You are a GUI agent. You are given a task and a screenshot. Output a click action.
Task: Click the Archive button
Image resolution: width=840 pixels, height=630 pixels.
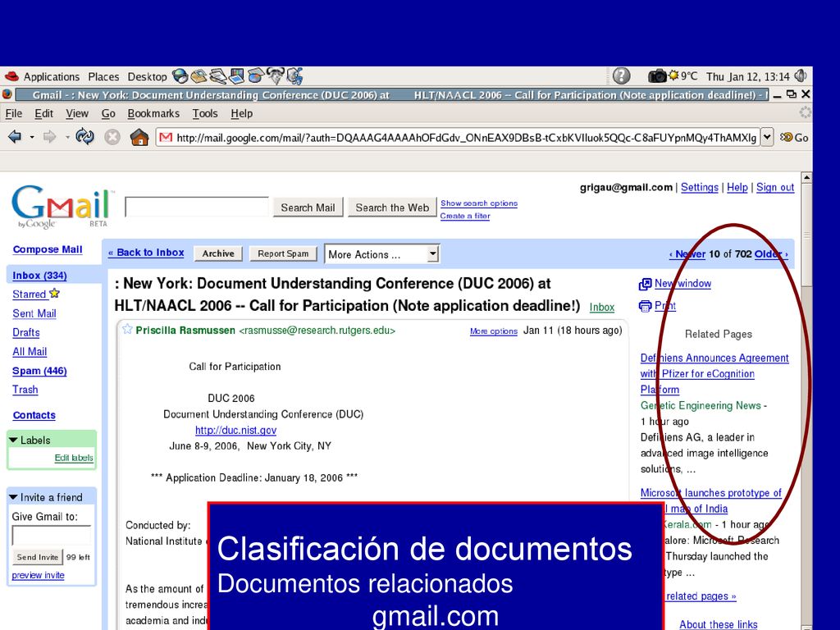218,253
